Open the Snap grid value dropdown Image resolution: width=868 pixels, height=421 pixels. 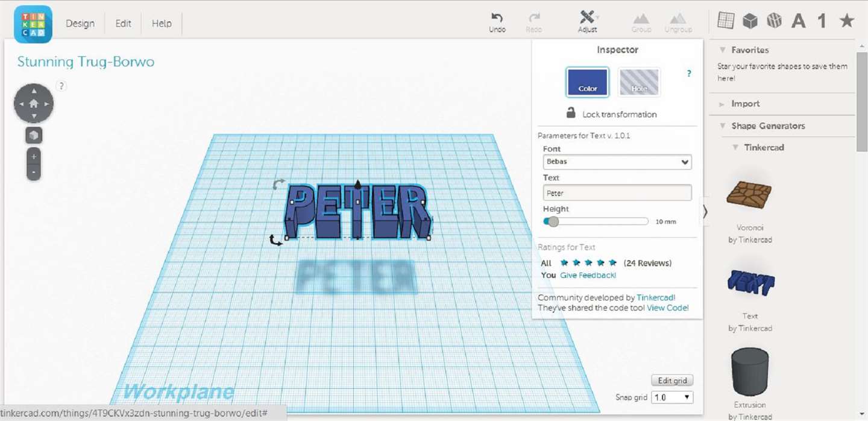point(673,397)
